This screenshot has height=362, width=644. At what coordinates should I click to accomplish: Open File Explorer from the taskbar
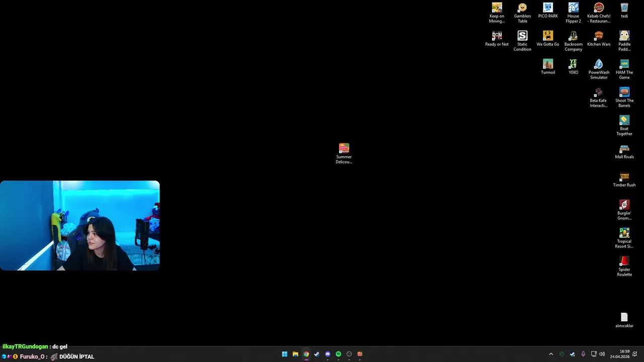295,354
